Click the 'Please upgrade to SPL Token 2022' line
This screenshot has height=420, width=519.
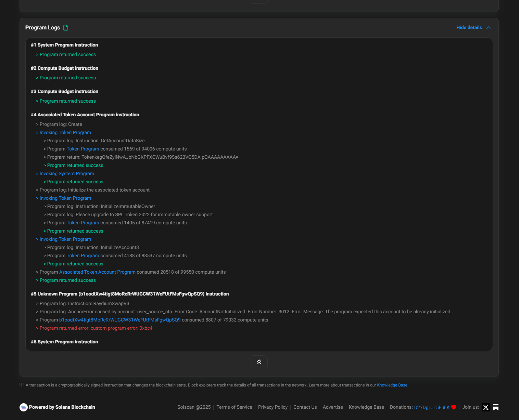pos(128,214)
